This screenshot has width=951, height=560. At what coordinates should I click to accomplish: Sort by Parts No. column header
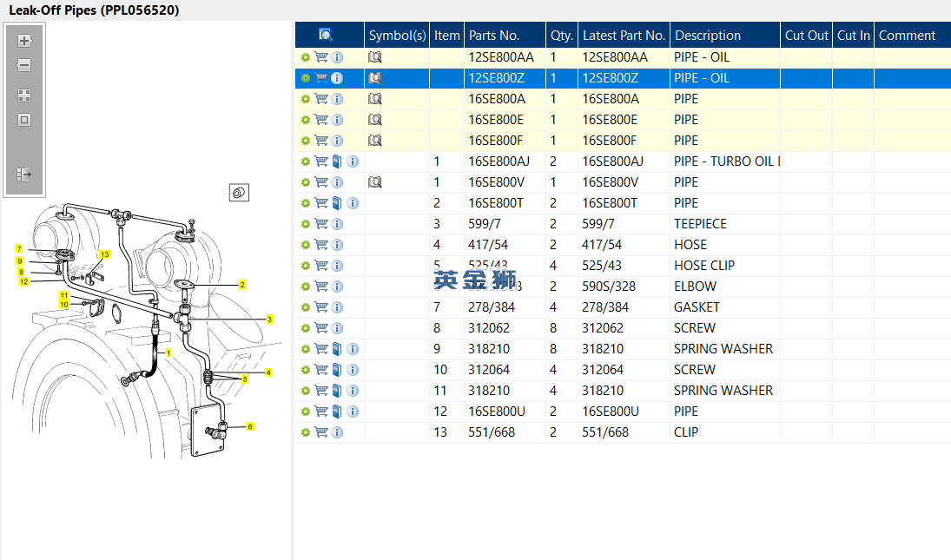coord(494,36)
